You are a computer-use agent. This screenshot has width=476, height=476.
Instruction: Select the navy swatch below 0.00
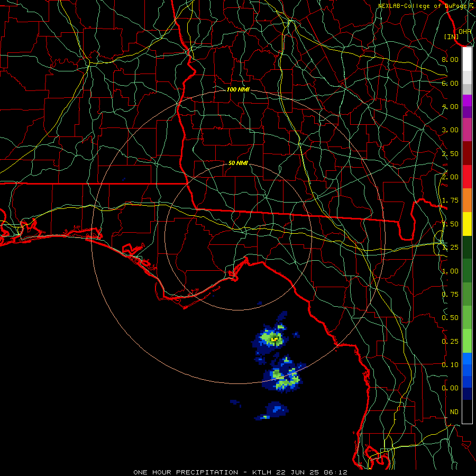coord(467,394)
